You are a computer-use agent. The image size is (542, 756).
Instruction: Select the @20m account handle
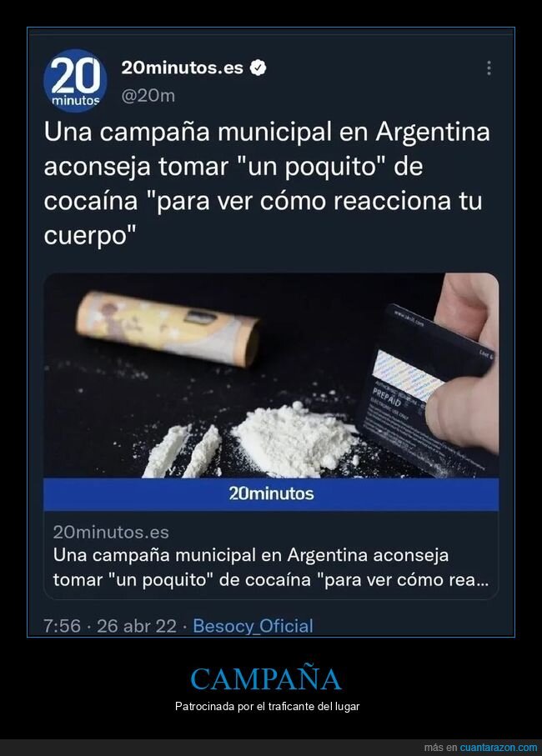148,96
